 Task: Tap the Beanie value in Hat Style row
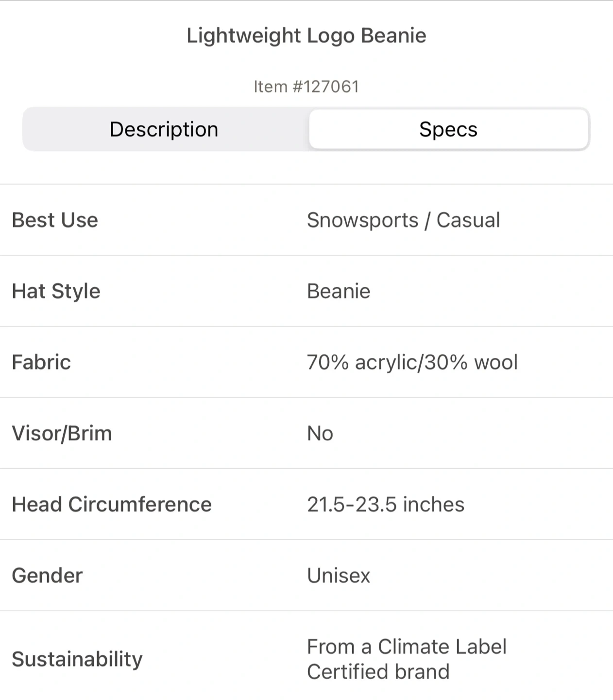(x=339, y=291)
